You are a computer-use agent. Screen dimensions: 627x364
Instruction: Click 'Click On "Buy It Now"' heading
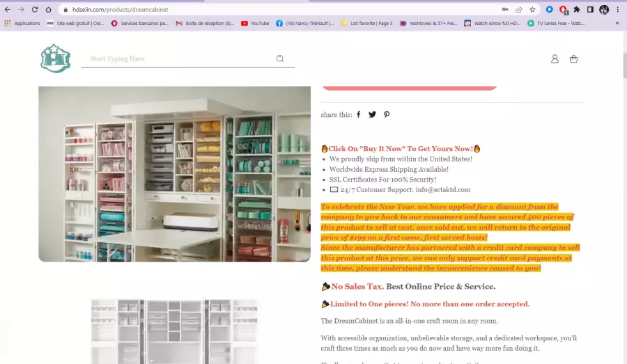401,149
